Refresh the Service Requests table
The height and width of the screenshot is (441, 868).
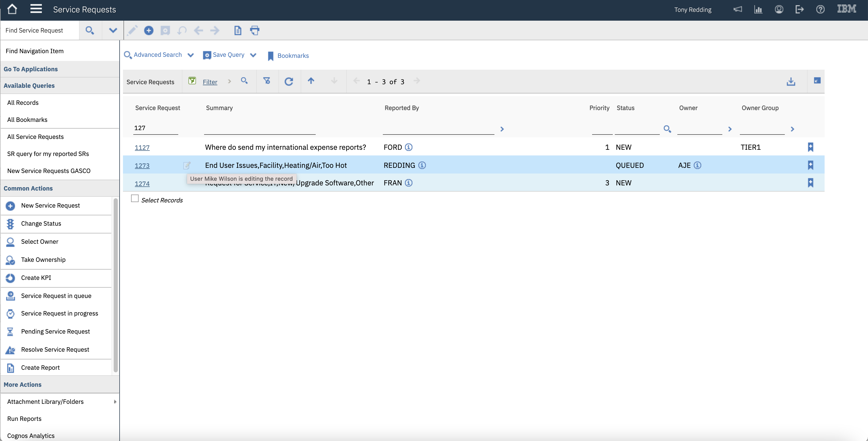coord(289,81)
